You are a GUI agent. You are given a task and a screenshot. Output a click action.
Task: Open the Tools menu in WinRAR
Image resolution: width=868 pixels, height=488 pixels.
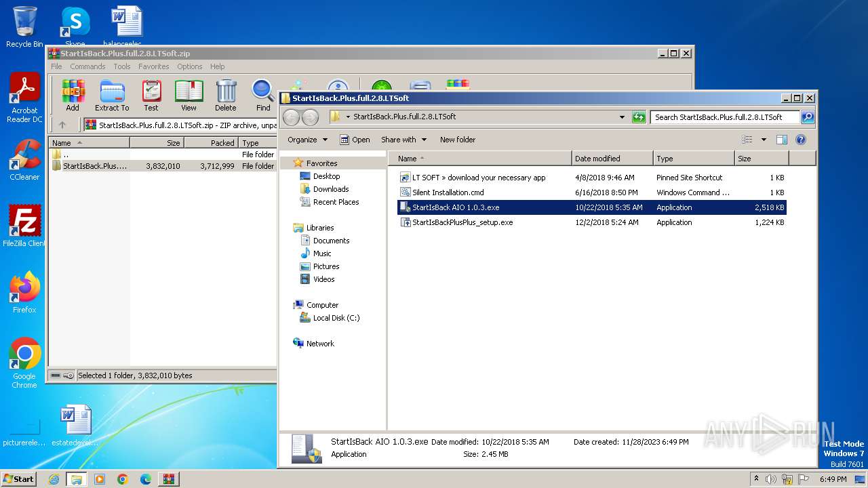(122, 66)
